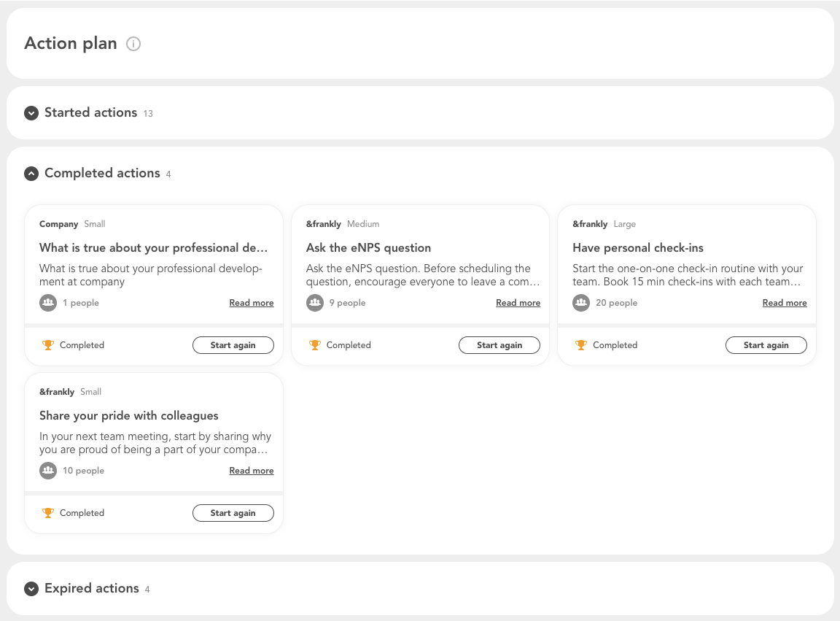Click the Action plan info icon

tap(133, 44)
